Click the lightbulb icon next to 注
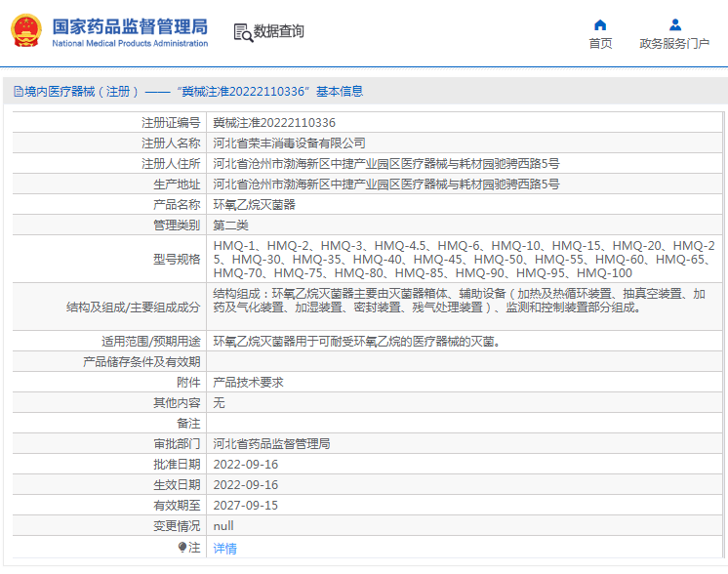 tap(182, 547)
